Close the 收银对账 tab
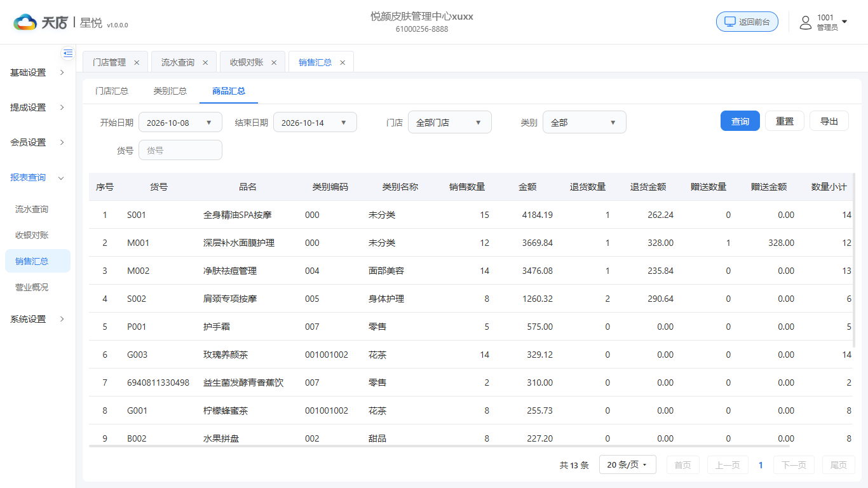Viewport: 868px width, 488px height. pyautogui.click(x=274, y=62)
